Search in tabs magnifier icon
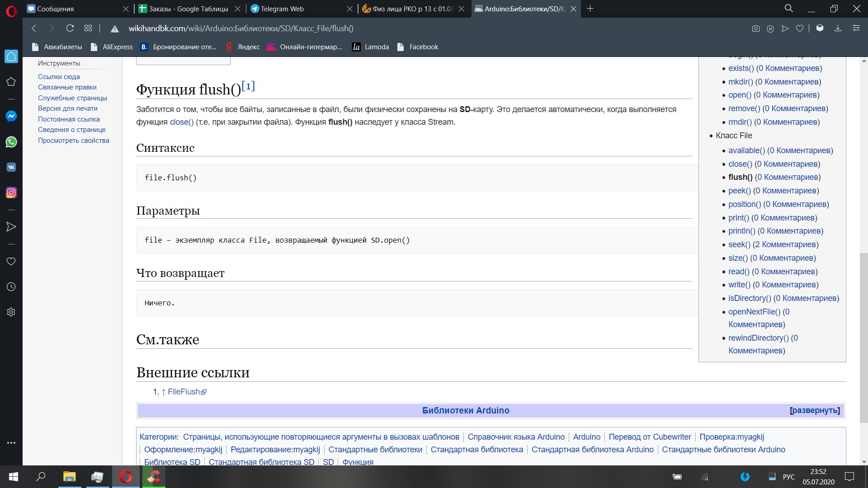Image resolution: width=868 pixels, height=488 pixels. (789, 9)
